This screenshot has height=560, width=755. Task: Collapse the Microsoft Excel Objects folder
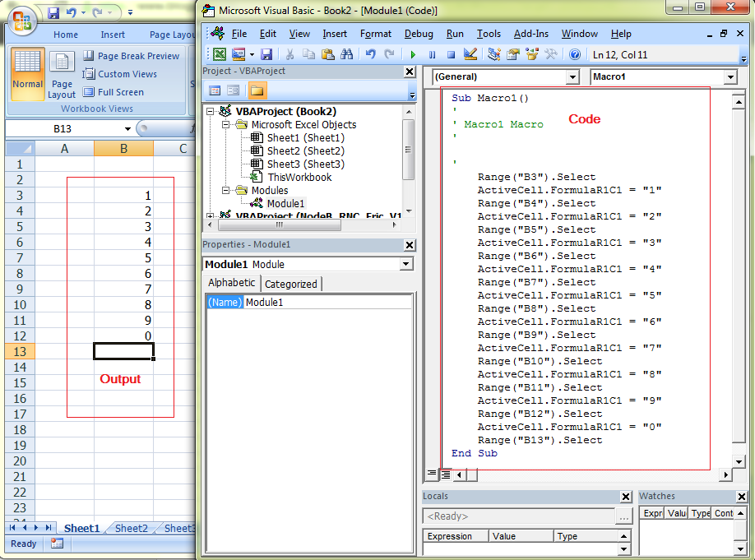pos(225,124)
